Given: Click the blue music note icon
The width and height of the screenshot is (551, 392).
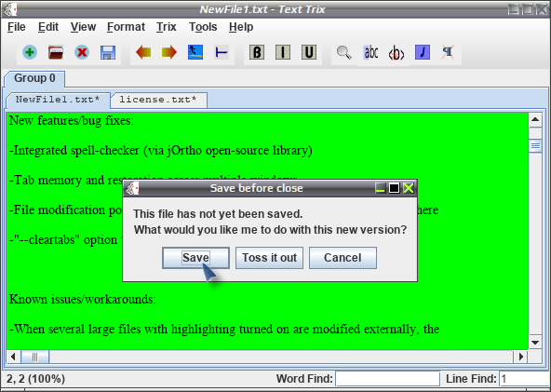Looking at the screenshot, I should pyautogui.click(x=423, y=52).
